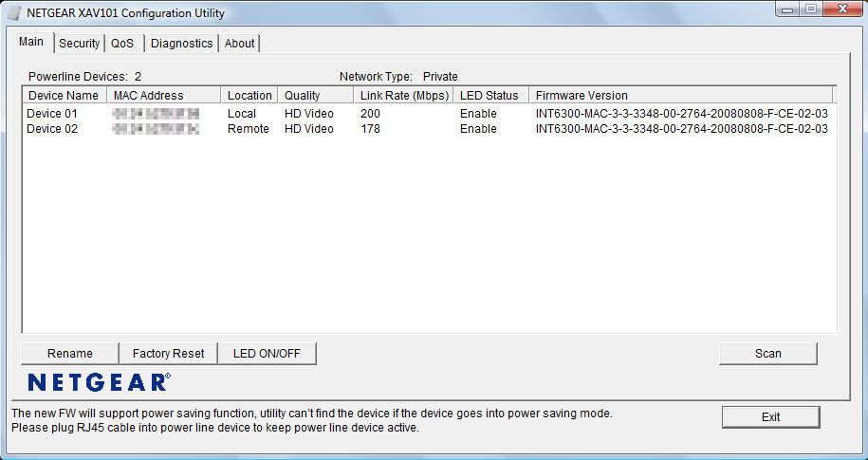The width and height of the screenshot is (868, 460).
Task: Click the Quality column header
Action: pos(303,96)
